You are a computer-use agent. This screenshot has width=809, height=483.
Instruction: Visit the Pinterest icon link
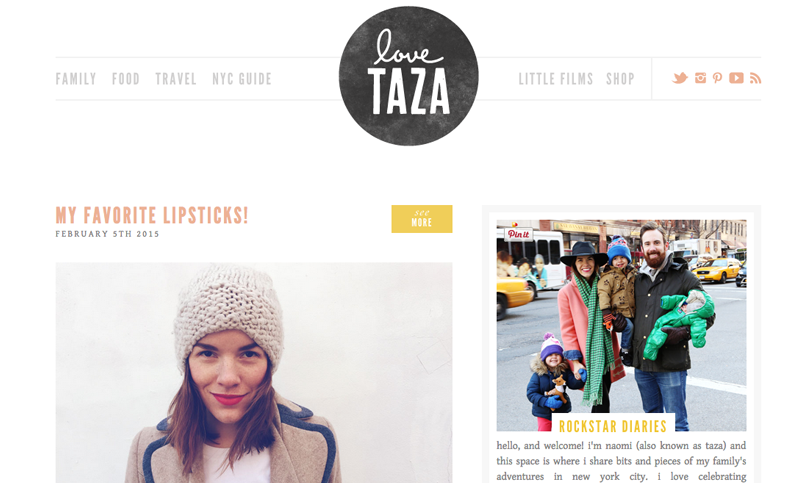coord(717,78)
